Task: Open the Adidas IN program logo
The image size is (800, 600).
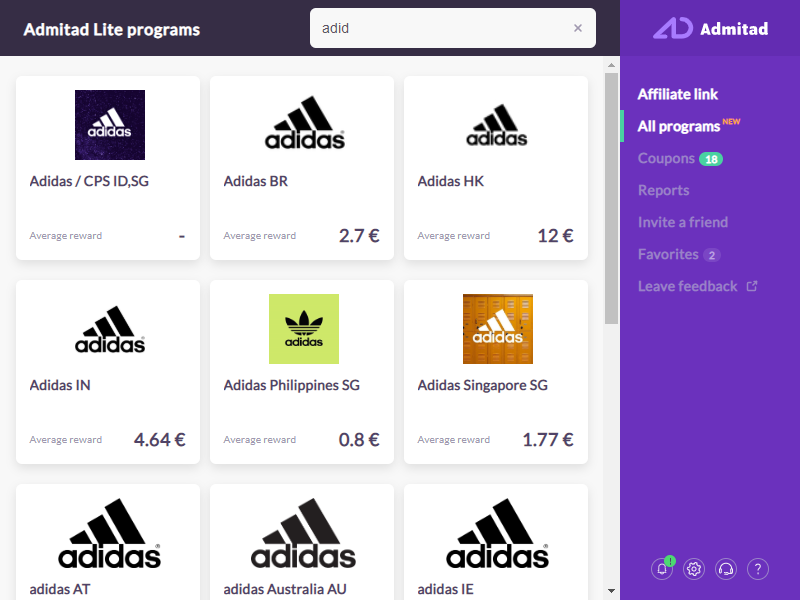Action: click(x=110, y=329)
